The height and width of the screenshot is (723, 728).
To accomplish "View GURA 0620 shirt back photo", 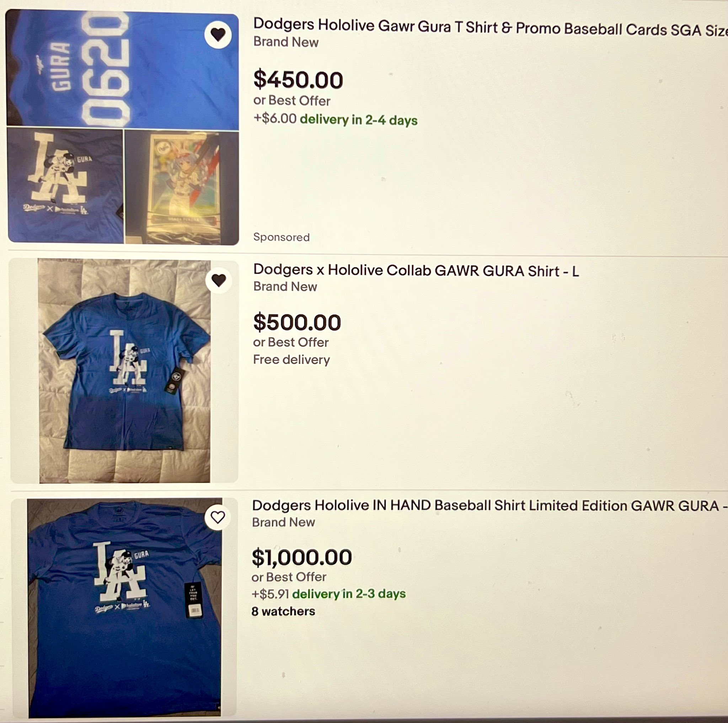I will pyautogui.click(x=123, y=70).
